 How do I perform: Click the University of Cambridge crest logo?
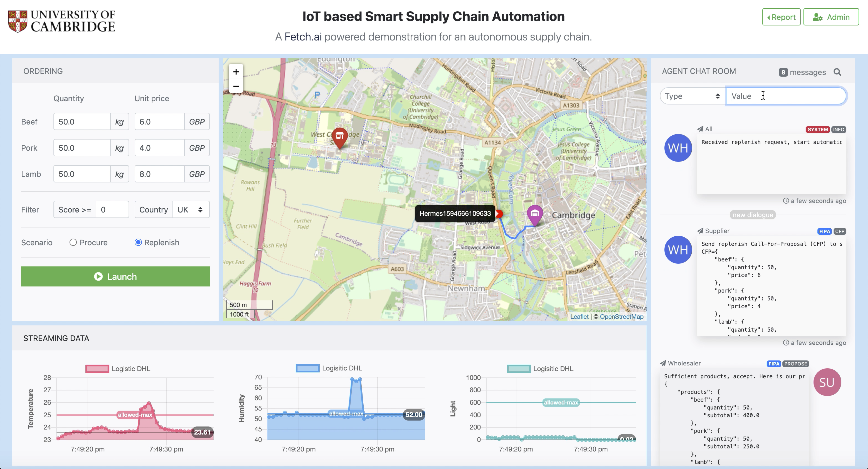pos(17,21)
